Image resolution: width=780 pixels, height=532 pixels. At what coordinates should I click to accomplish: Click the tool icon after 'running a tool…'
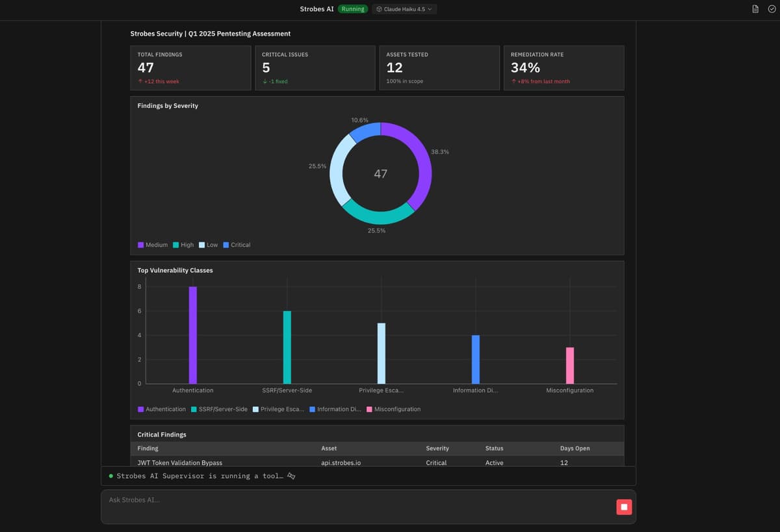pos(291,476)
